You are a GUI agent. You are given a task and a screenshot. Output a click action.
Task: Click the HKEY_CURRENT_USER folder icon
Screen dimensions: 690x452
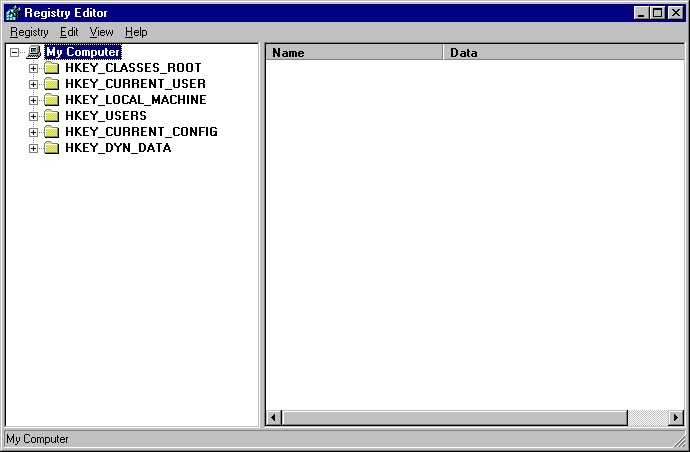tap(53, 84)
